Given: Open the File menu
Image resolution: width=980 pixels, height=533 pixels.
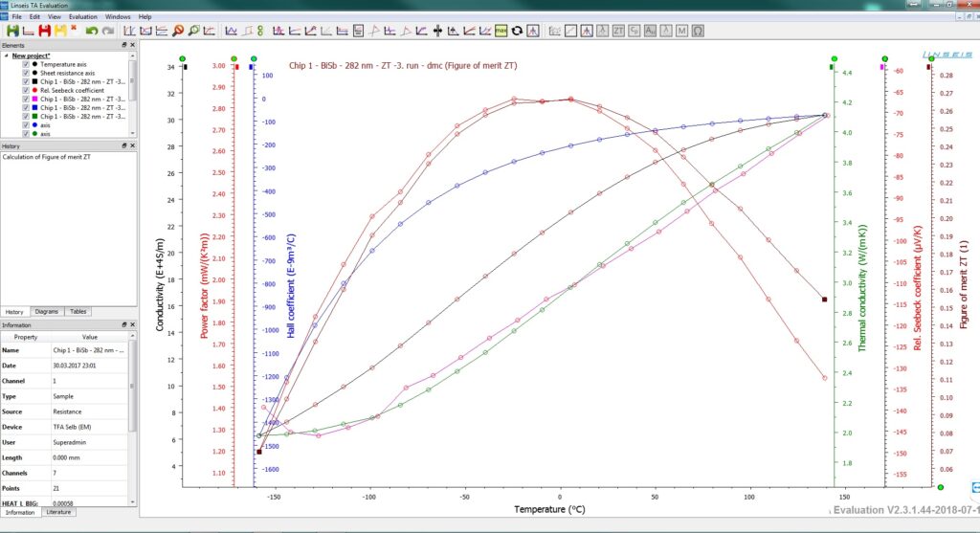Looking at the screenshot, I should click(17, 17).
